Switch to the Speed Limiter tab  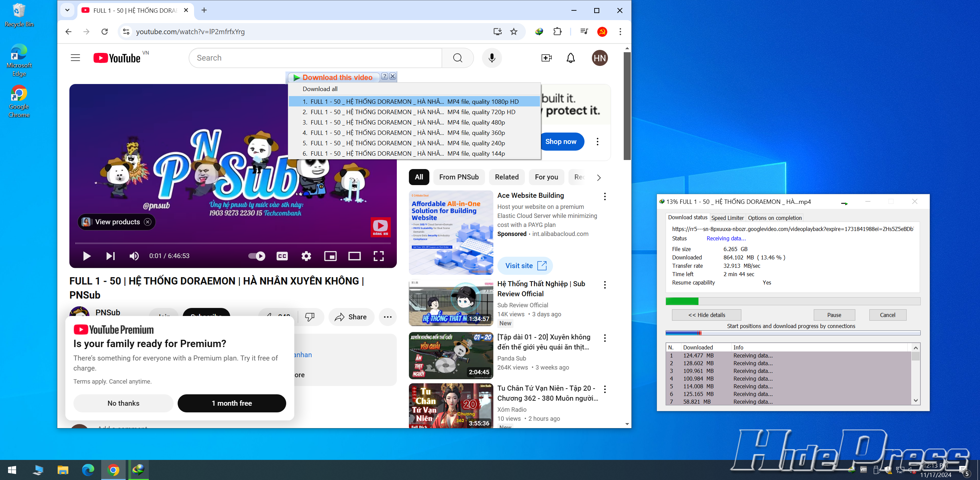pos(727,218)
